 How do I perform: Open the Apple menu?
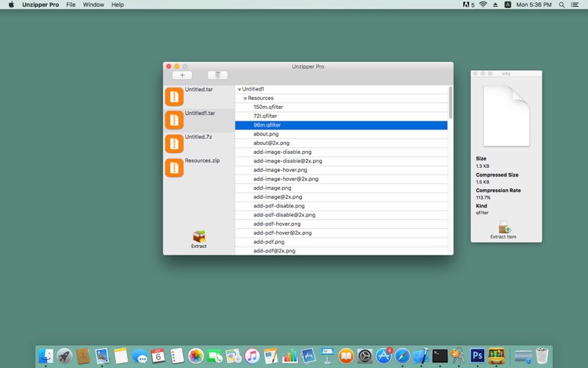pos(11,4)
